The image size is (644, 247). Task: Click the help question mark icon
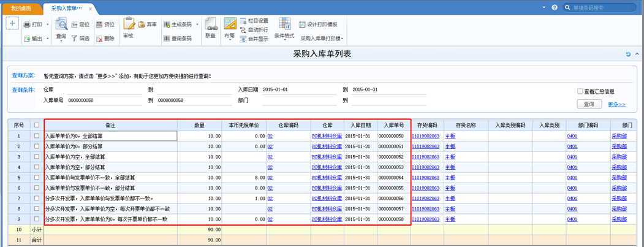[x=555, y=8]
